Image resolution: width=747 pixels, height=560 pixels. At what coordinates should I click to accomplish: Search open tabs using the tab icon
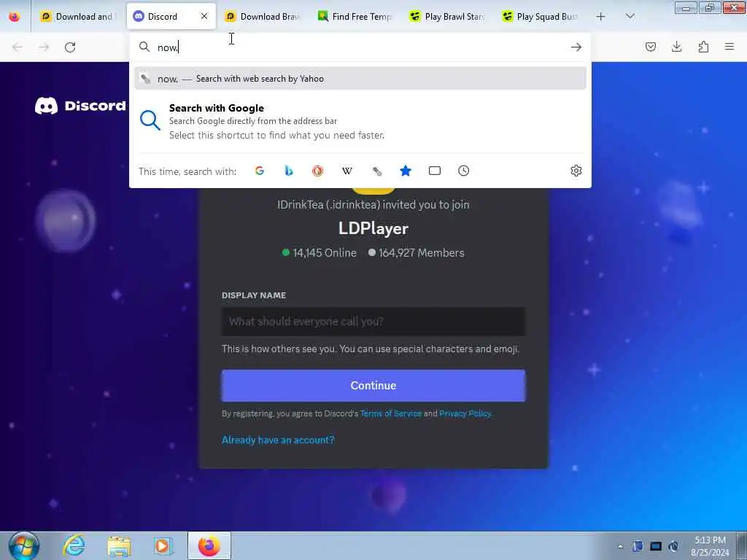click(x=435, y=171)
